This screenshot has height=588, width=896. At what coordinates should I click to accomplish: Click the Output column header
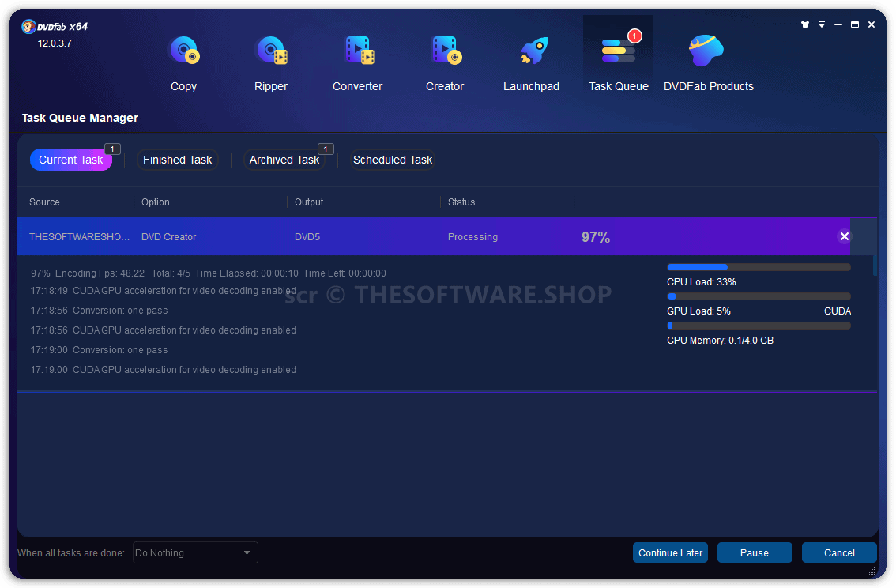(309, 202)
